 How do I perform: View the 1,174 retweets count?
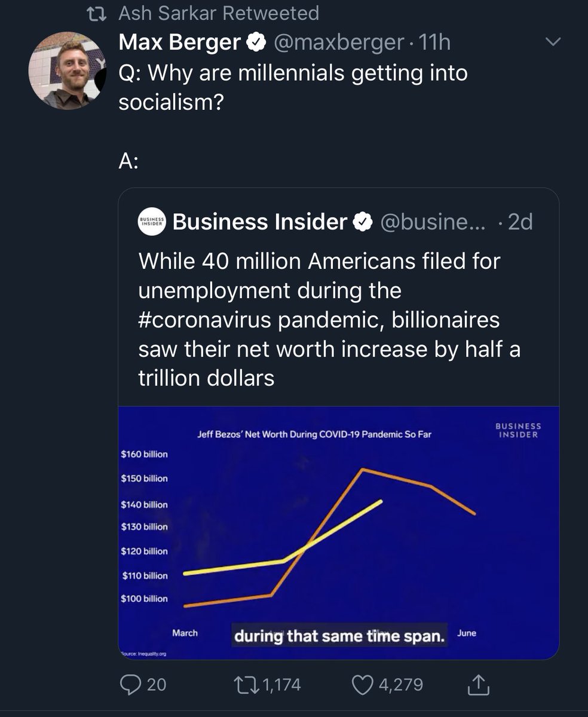tap(280, 685)
